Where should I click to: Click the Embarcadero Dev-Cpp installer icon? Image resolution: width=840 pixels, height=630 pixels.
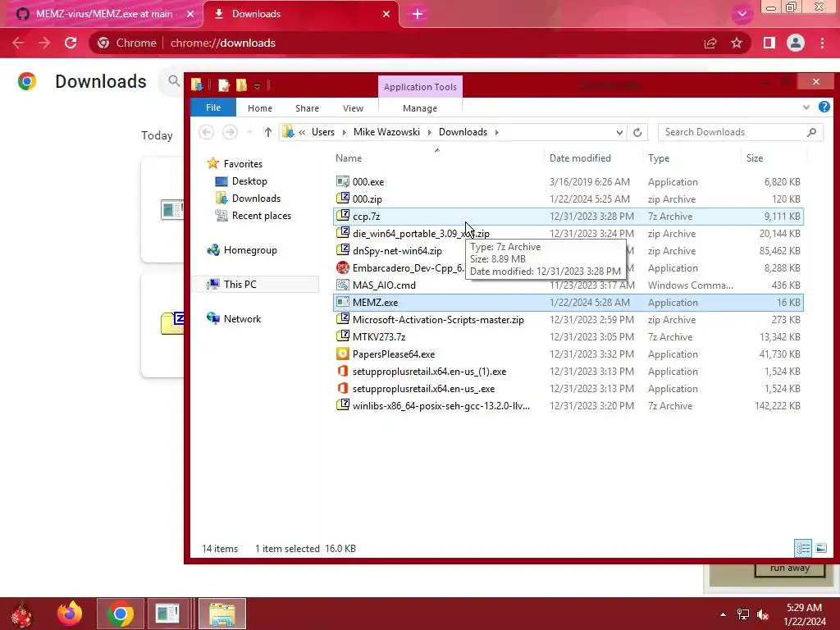pyautogui.click(x=342, y=268)
